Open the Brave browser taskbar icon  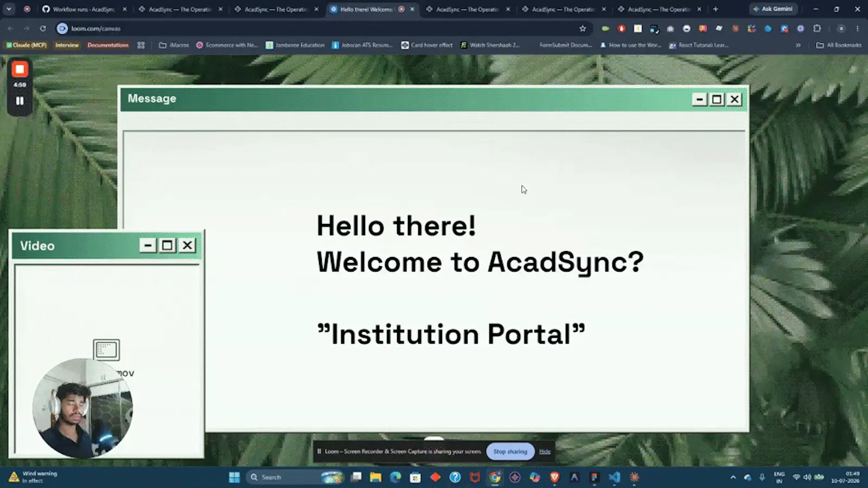pyautogui.click(x=554, y=477)
